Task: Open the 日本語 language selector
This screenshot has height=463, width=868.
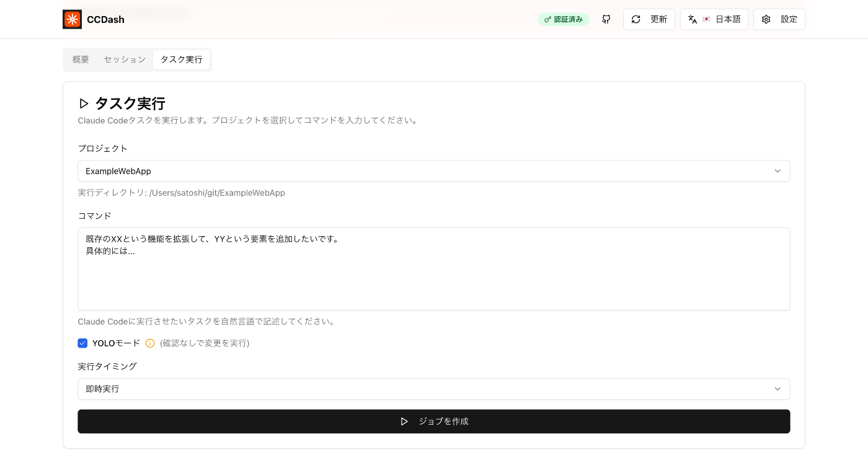Action: point(714,19)
